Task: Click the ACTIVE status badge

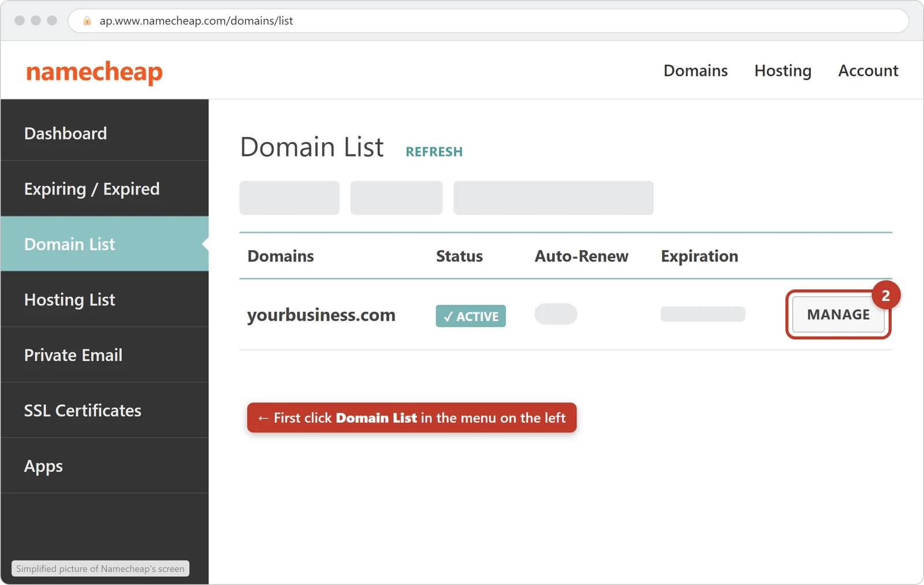Action: (471, 316)
